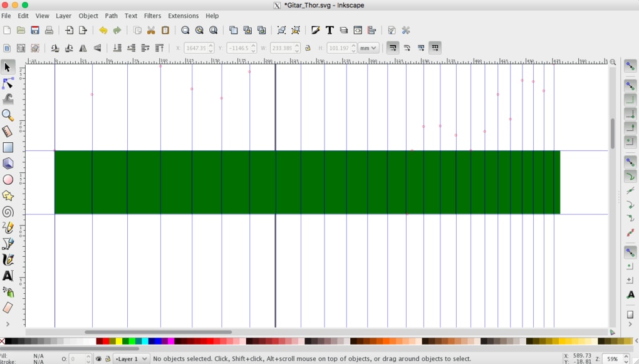This screenshot has width=639, height=364.
Task: Open the Extensions menu
Action: 184,16
